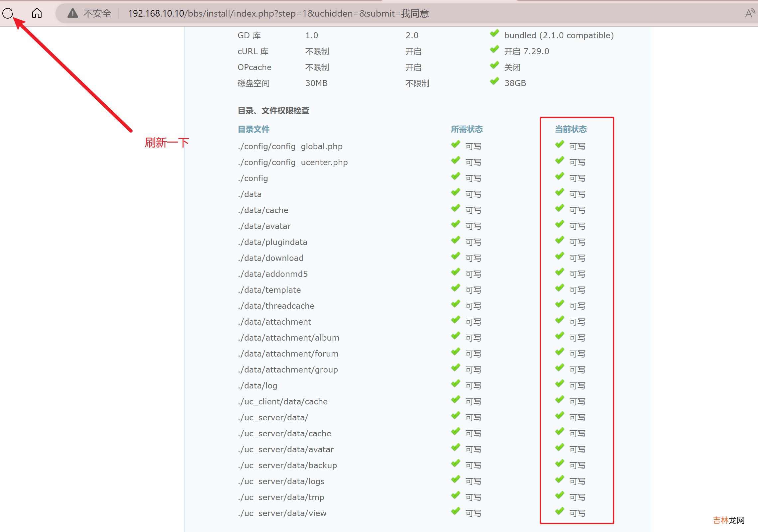
Task: Click the not-secure warning triangle icon
Action: pos(72,13)
